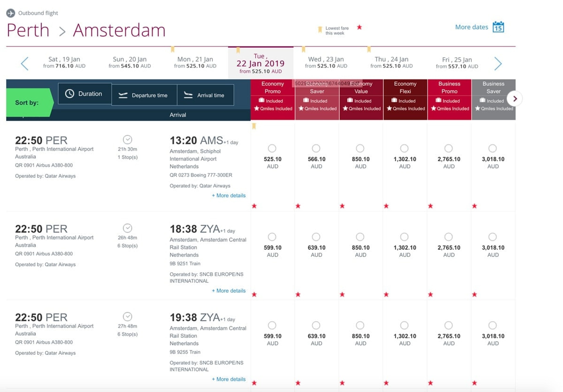Click the checkmark icon above 21h 30m duration
563x392 pixels.
[x=127, y=140]
